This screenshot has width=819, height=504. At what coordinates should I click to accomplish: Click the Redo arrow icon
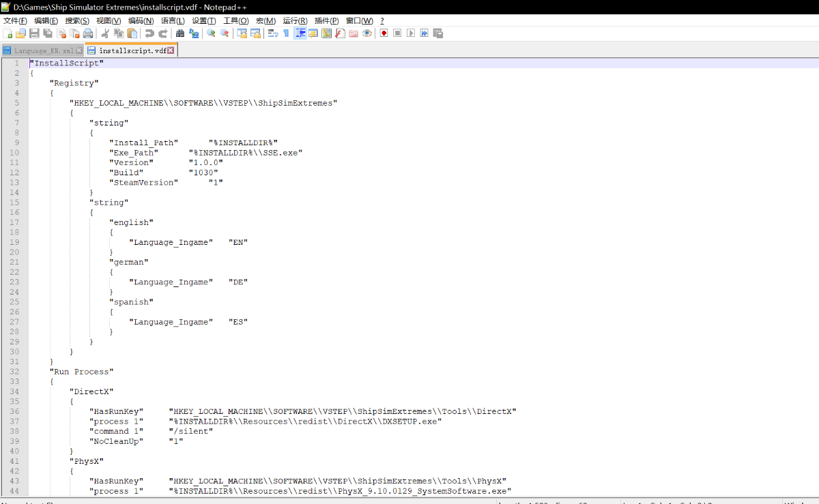click(x=163, y=33)
